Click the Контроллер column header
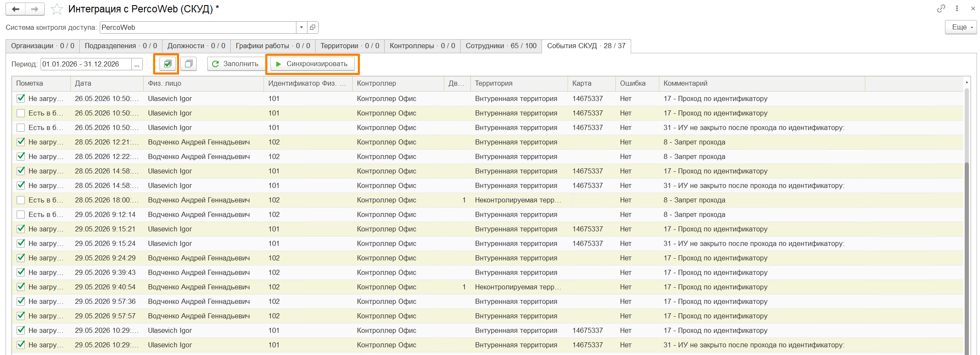 click(398, 84)
